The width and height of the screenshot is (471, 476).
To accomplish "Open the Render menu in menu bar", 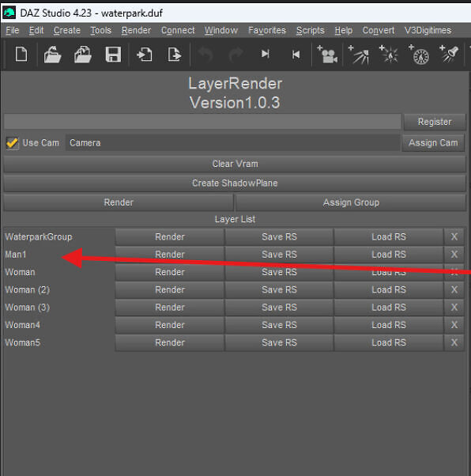I will coord(136,30).
